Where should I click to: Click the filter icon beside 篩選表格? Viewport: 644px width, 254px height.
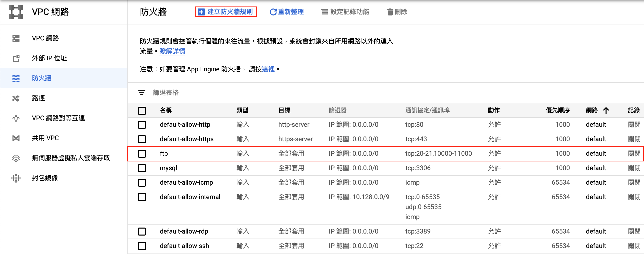(142, 93)
